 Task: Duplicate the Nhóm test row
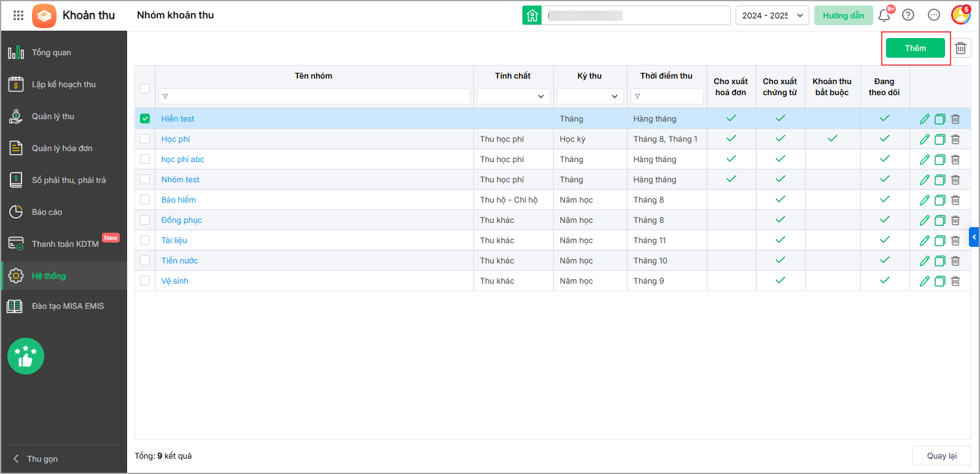(939, 180)
